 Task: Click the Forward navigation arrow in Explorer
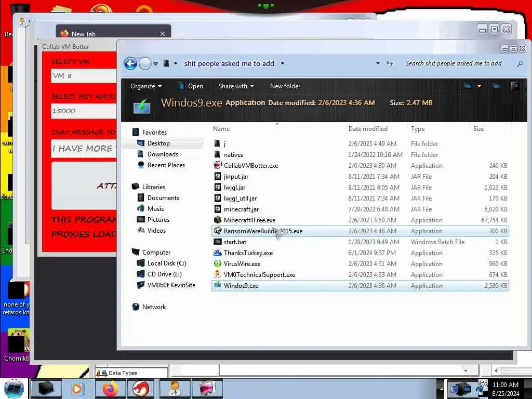pyautogui.click(x=145, y=63)
